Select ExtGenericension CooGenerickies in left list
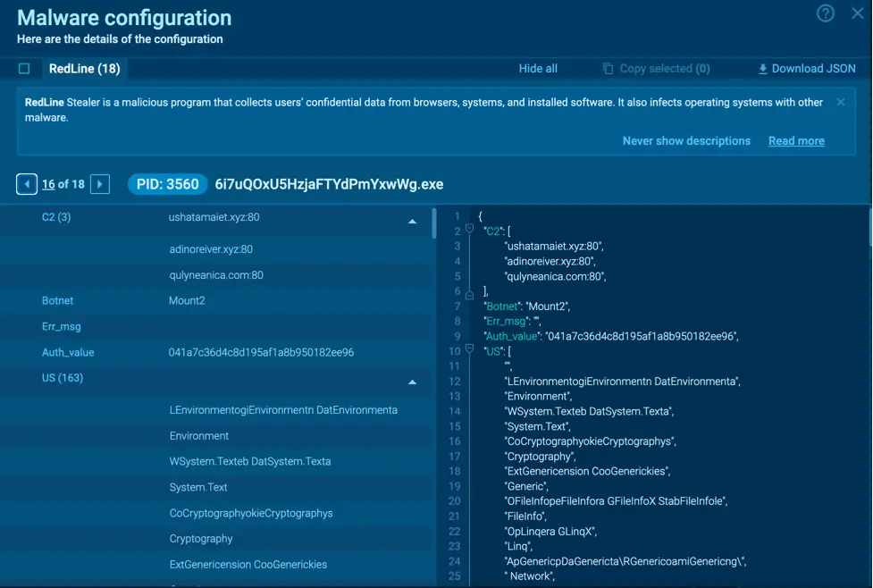Image resolution: width=873 pixels, height=588 pixels. 248,564
